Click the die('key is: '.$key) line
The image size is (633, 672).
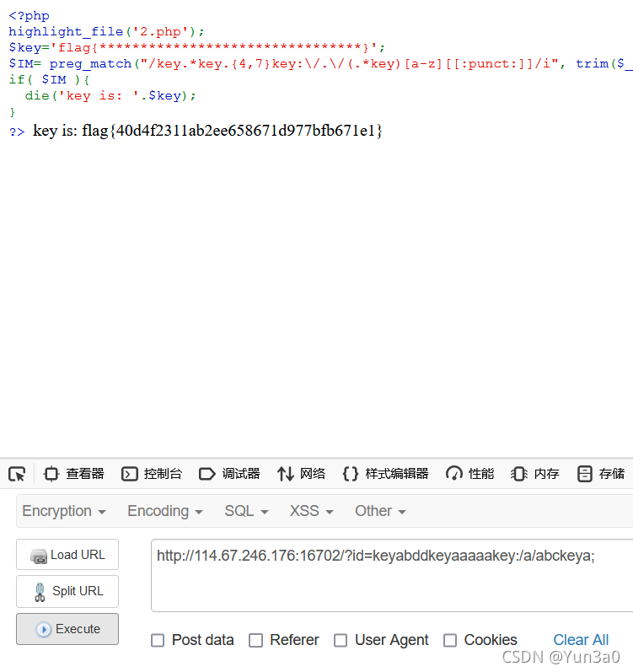coord(110,95)
